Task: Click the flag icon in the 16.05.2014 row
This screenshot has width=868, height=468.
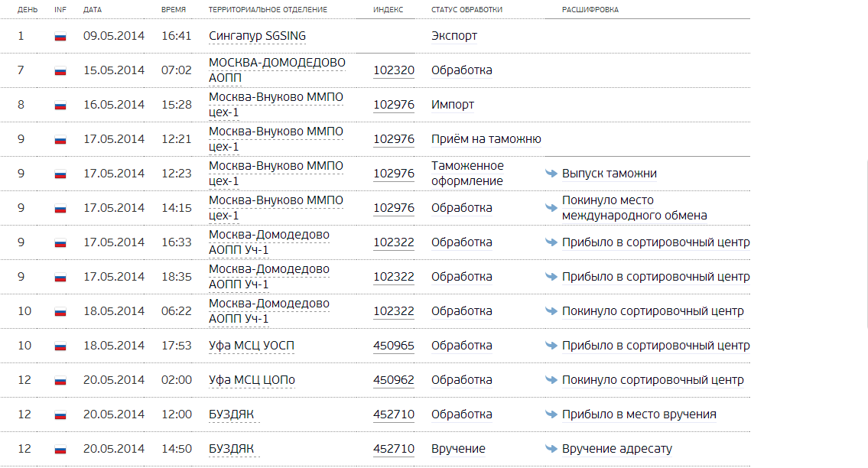Action: pos(60,106)
